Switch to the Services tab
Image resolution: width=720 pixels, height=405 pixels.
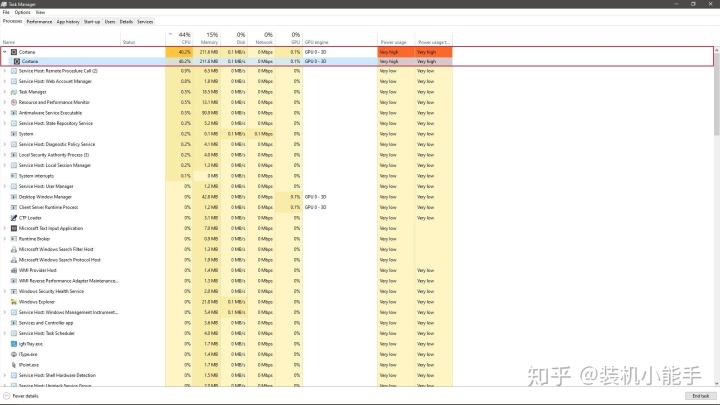click(145, 22)
